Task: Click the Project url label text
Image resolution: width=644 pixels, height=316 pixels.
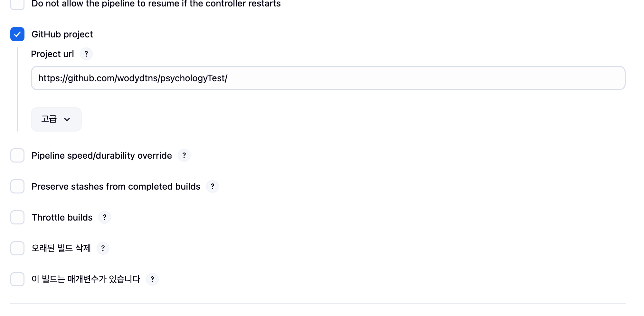Action: pyautogui.click(x=52, y=54)
